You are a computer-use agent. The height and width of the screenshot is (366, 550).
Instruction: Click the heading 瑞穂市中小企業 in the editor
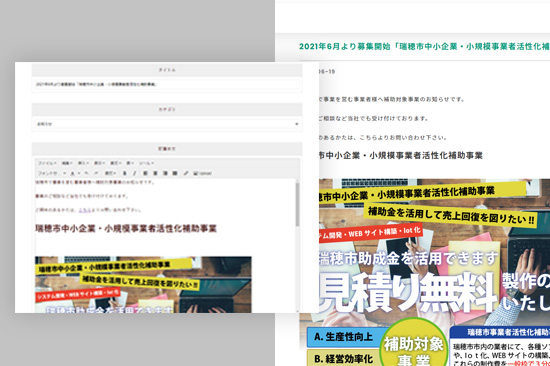click(126, 229)
